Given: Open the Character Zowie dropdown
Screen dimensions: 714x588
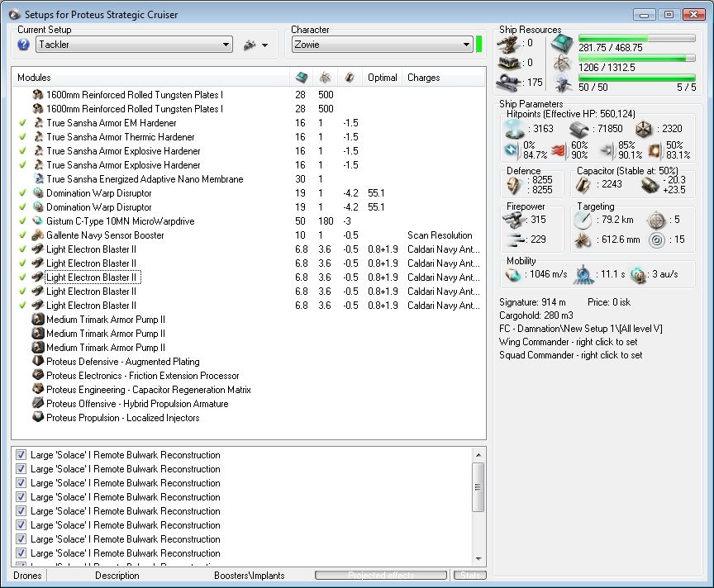Looking at the screenshot, I should [382, 45].
